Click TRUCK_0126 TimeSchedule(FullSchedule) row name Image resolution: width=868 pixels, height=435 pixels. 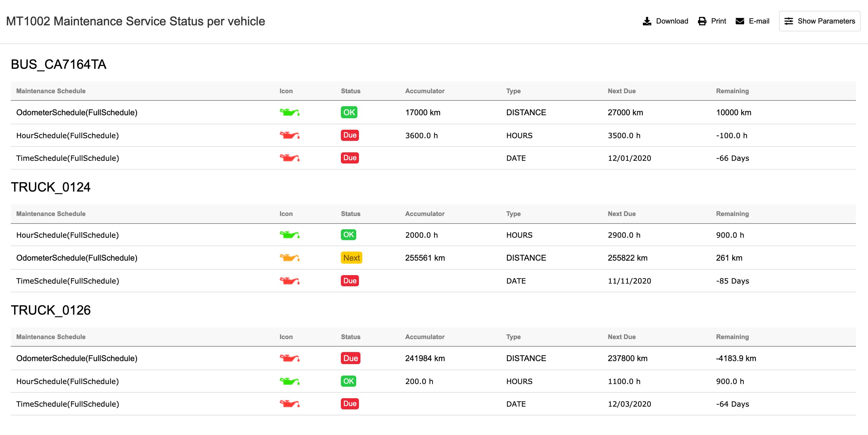pos(68,404)
